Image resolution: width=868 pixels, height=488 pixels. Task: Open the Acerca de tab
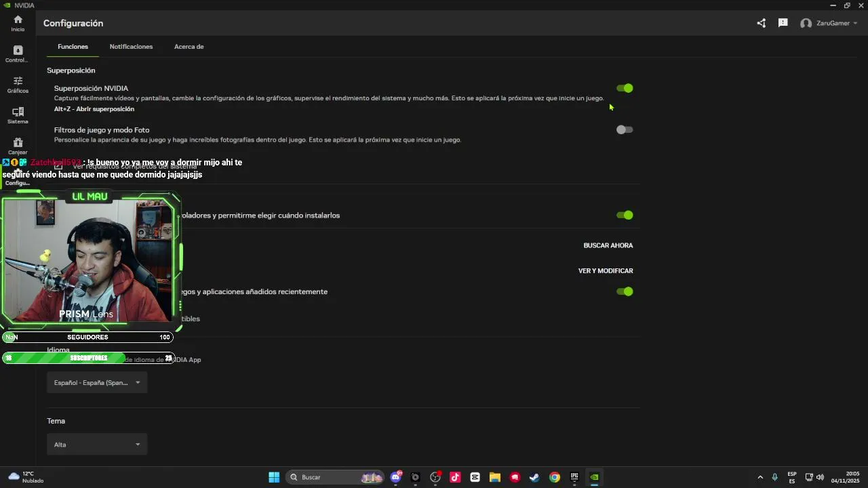coord(189,47)
